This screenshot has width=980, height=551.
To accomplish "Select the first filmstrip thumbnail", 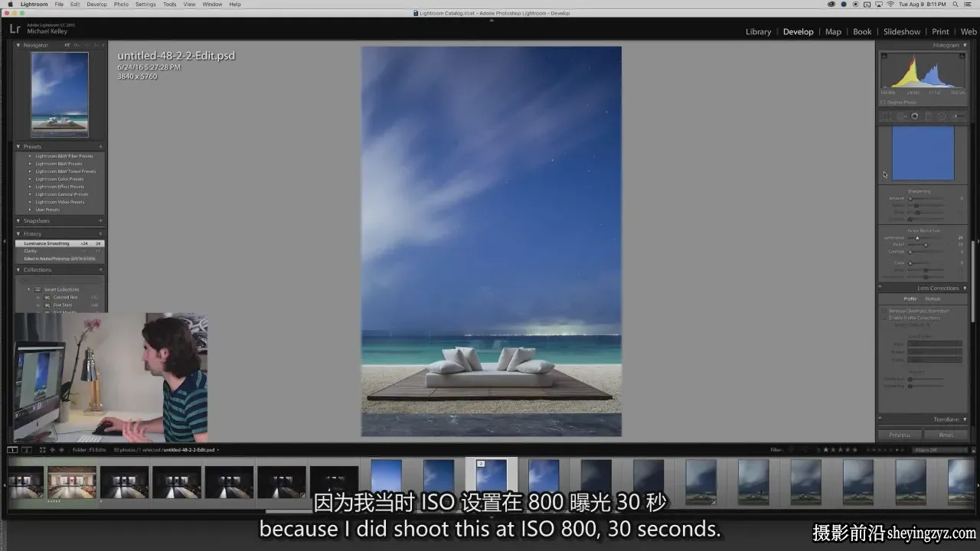I will [x=25, y=482].
